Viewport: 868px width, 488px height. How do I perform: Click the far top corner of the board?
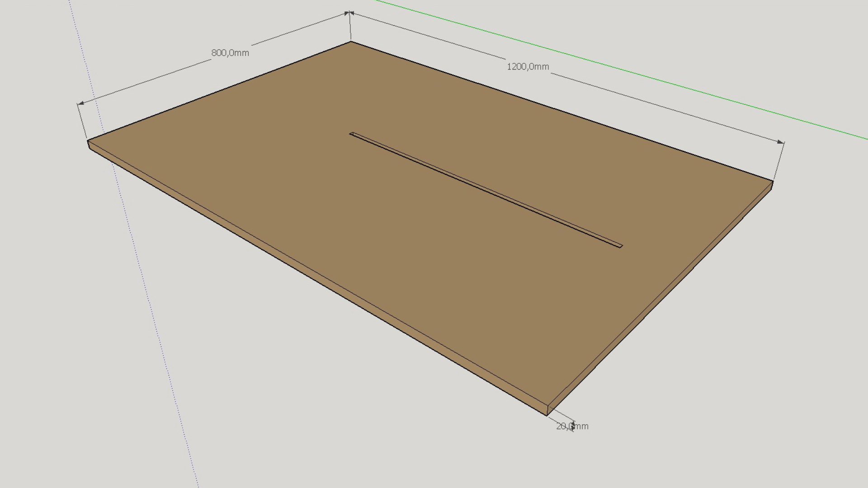pyautogui.click(x=351, y=42)
